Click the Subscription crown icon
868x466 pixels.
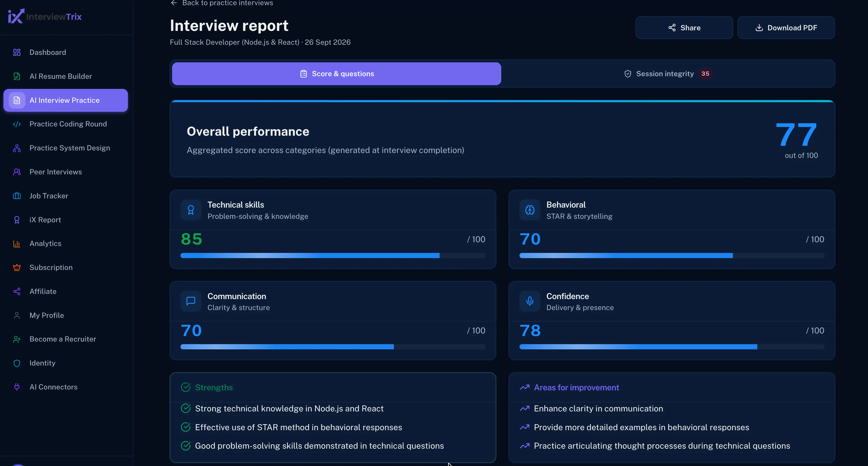tap(17, 268)
